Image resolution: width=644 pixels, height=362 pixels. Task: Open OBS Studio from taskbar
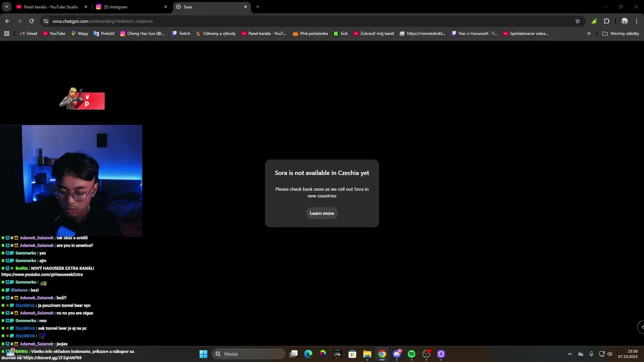427,354
